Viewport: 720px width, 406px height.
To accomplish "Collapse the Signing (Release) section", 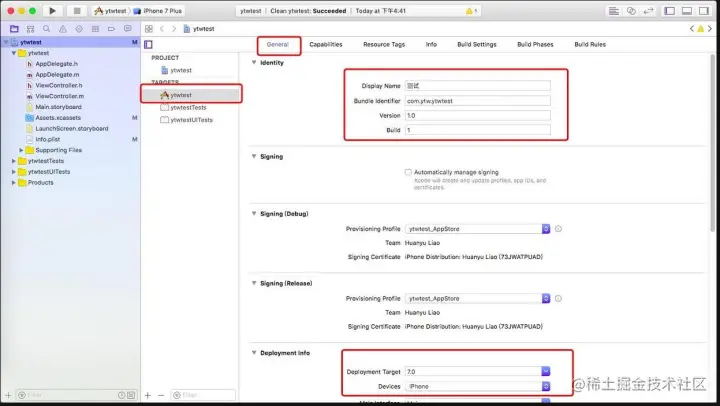I will click(254, 283).
